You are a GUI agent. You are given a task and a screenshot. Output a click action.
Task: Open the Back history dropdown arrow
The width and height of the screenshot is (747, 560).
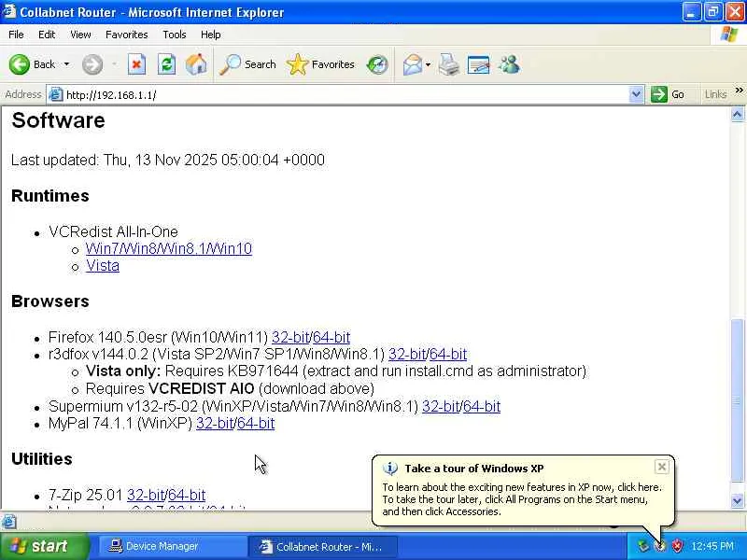(66, 64)
